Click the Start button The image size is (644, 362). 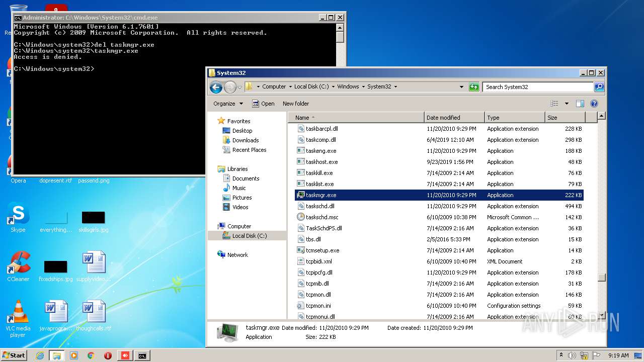14,355
